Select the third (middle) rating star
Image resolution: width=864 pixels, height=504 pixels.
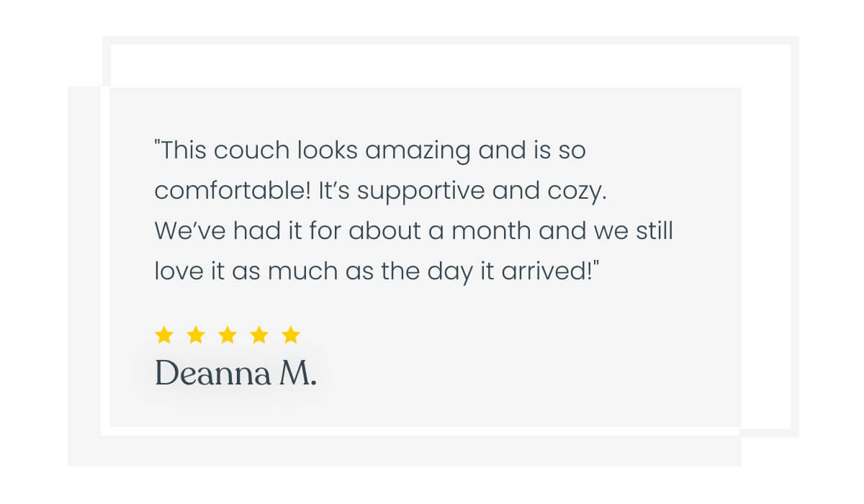228,335
